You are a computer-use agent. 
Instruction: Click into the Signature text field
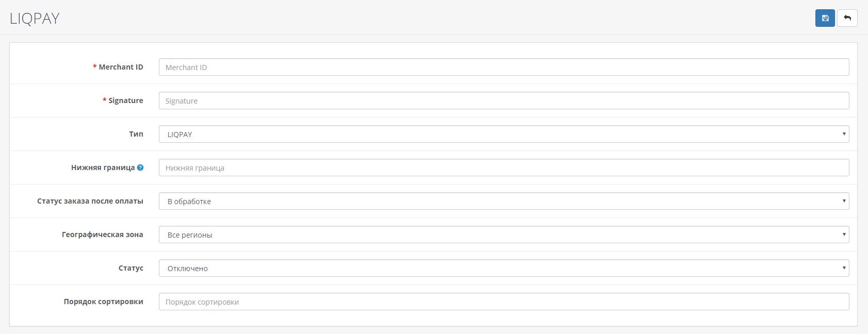[x=503, y=101]
